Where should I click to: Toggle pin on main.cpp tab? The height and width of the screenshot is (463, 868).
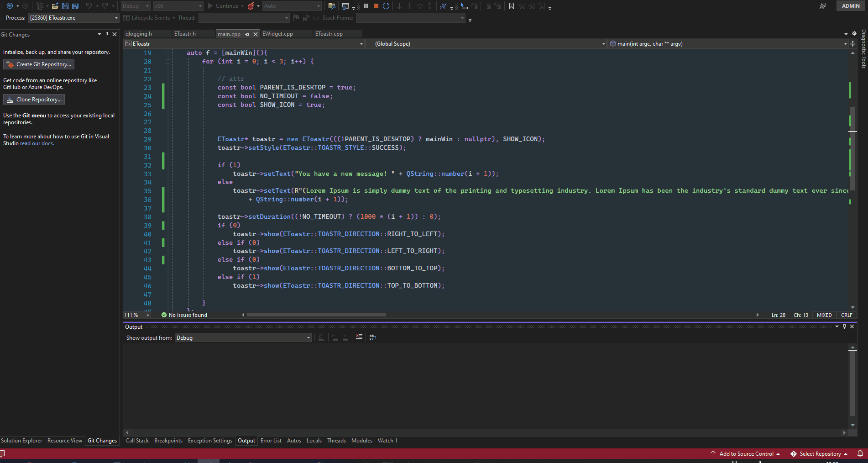(x=247, y=34)
